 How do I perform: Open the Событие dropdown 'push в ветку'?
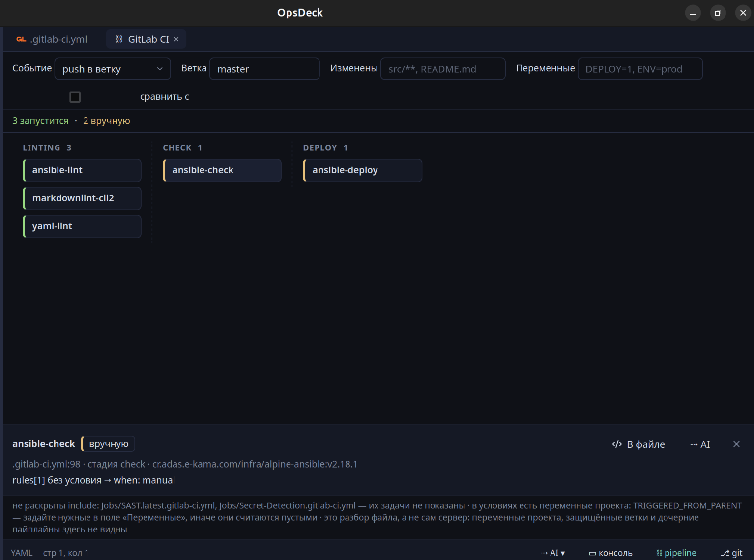pyautogui.click(x=113, y=69)
